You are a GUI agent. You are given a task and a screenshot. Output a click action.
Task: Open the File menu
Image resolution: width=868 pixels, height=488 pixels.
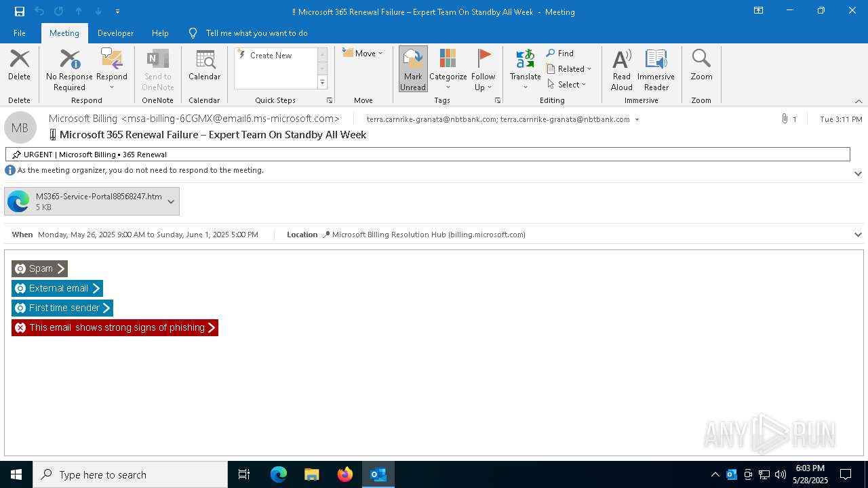[x=20, y=33]
